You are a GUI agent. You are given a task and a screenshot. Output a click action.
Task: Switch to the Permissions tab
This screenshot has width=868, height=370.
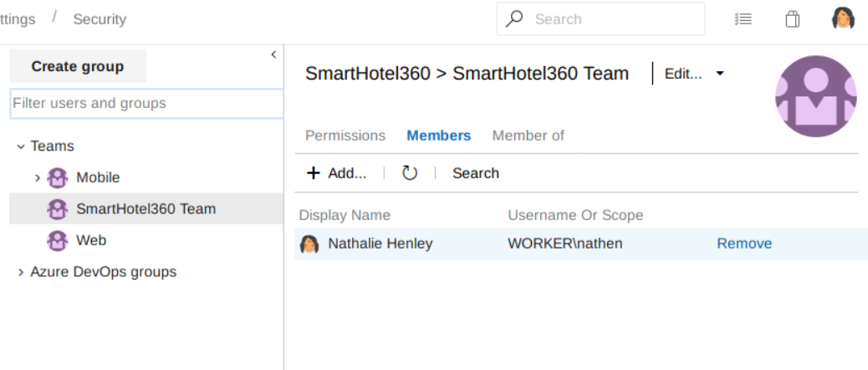(x=345, y=136)
